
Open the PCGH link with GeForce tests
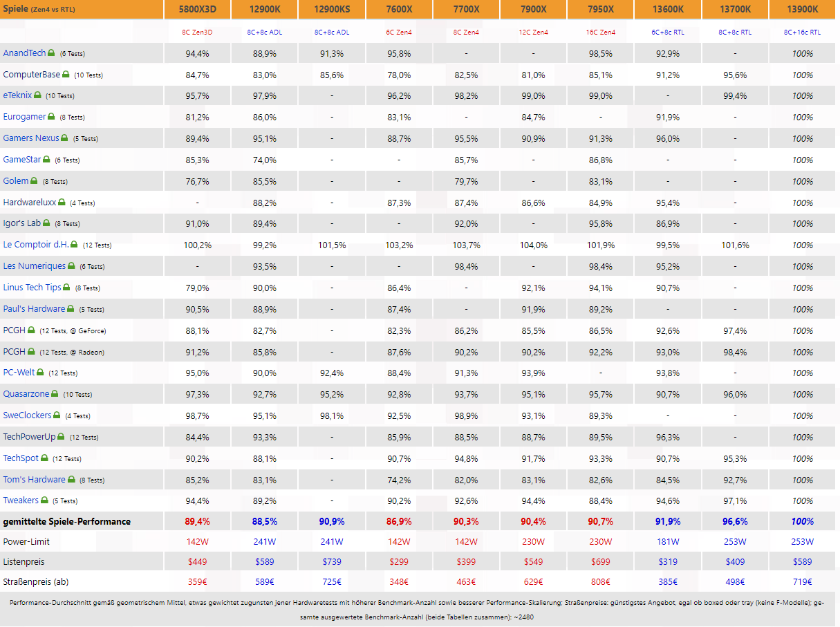(14, 330)
